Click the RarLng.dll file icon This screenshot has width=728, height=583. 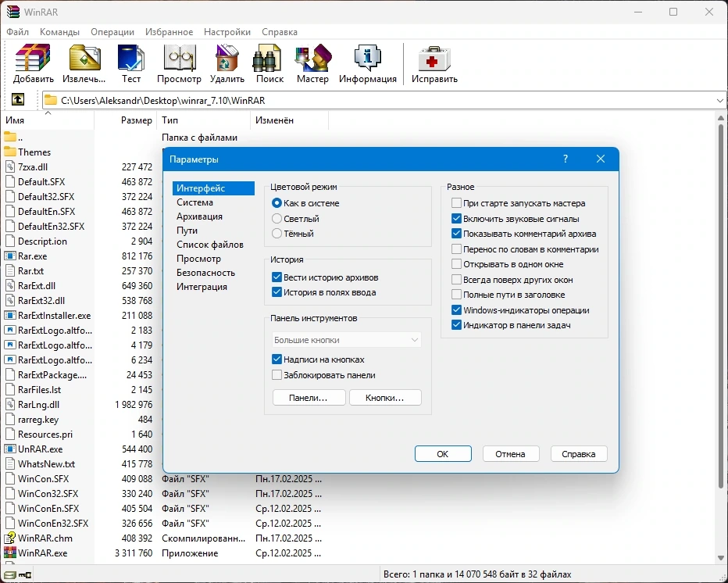point(9,405)
